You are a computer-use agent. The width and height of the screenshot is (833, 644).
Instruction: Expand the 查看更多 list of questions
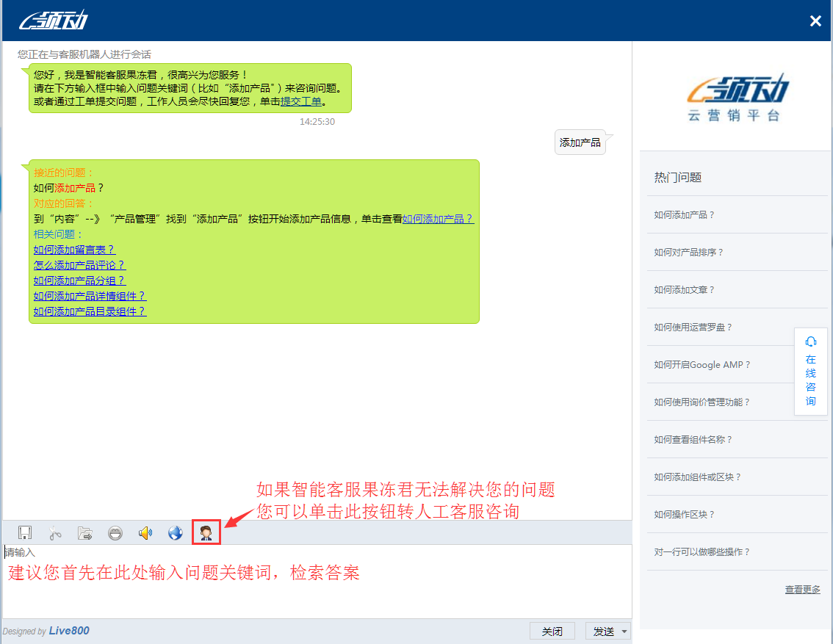[x=801, y=589]
